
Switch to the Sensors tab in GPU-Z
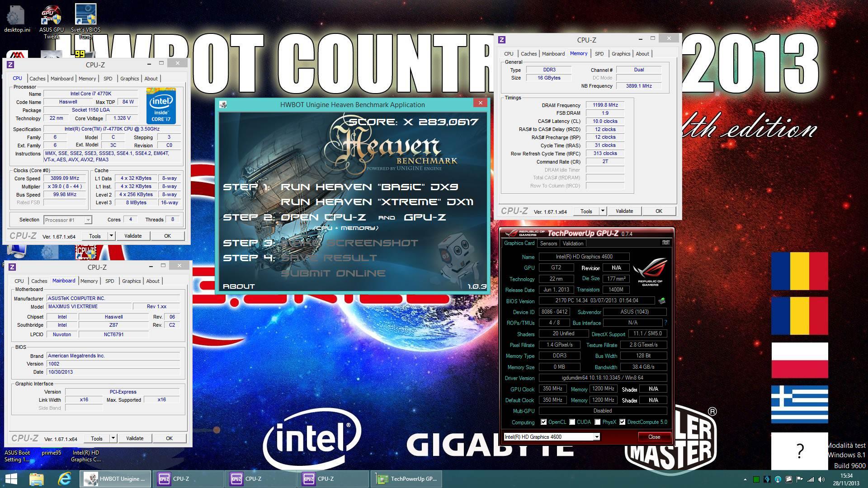[548, 243]
